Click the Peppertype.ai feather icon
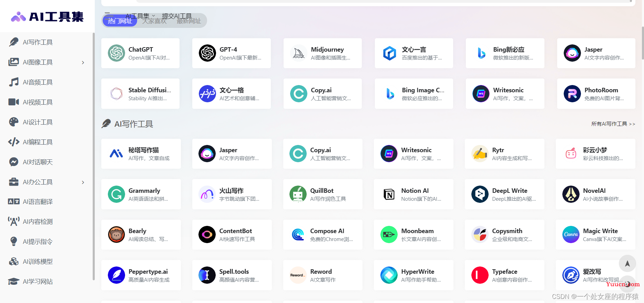Viewport: 644px width, 303px height. tap(116, 275)
